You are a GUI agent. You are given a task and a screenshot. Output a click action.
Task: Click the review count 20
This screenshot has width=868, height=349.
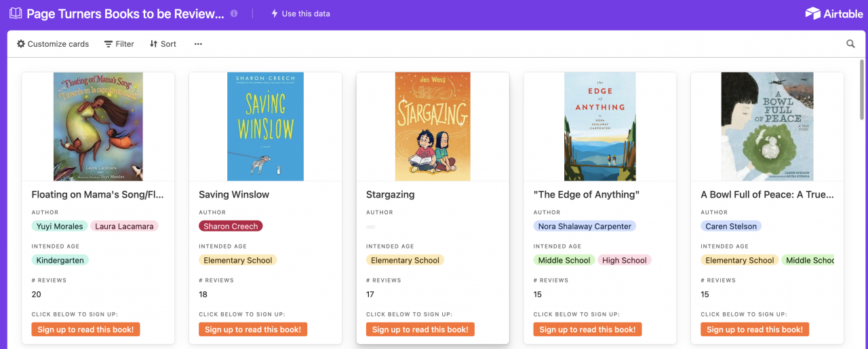pyautogui.click(x=37, y=295)
